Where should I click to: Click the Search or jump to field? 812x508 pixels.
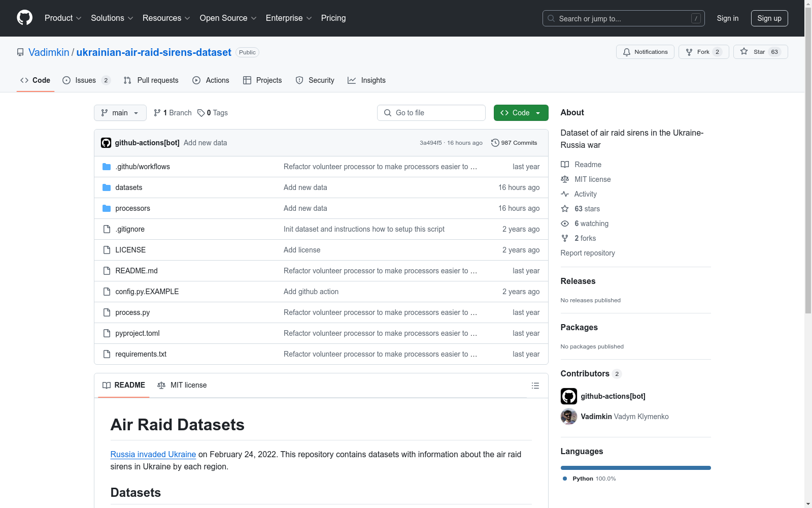pyautogui.click(x=624, y=18)
